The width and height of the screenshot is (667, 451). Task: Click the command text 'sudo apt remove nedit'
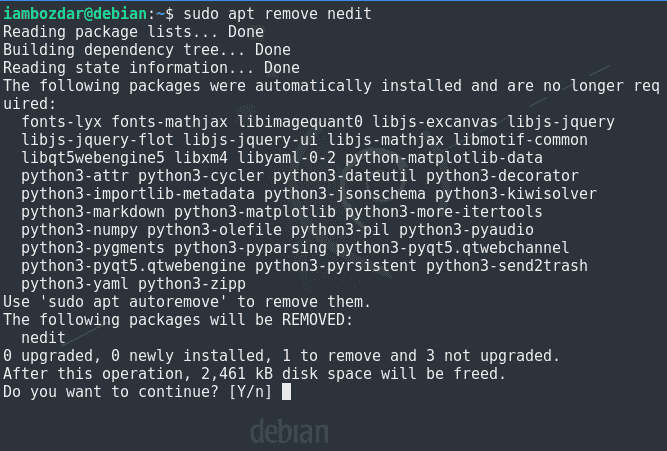tap(277, 14)
